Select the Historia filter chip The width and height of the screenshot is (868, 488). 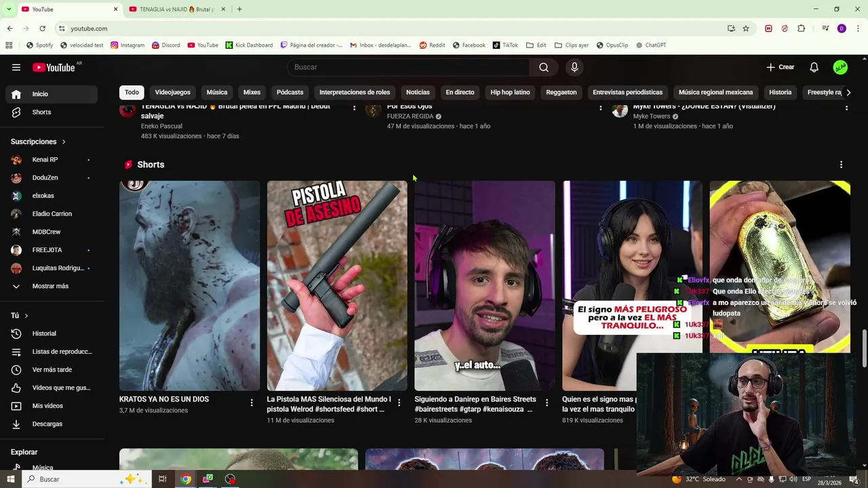point(780,92)
